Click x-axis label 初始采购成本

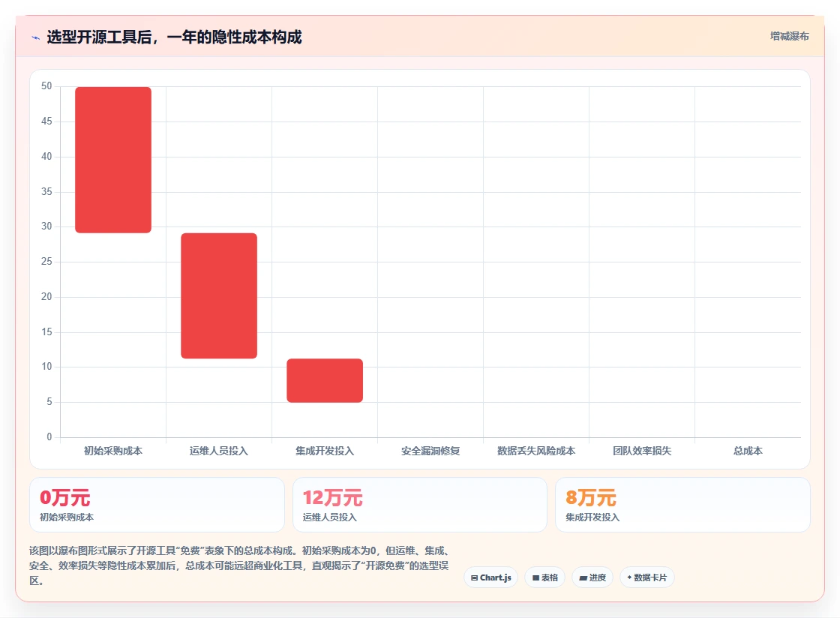point(113,451)
